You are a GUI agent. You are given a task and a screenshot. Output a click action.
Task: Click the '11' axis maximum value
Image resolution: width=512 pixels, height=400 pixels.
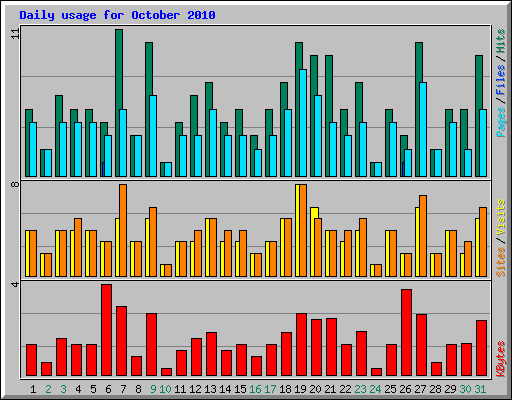pos(15,34)
